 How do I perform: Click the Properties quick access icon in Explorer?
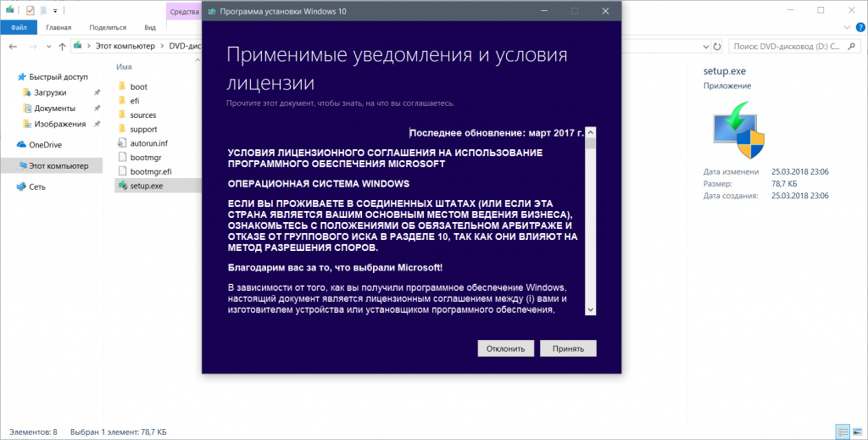point(30,10)
